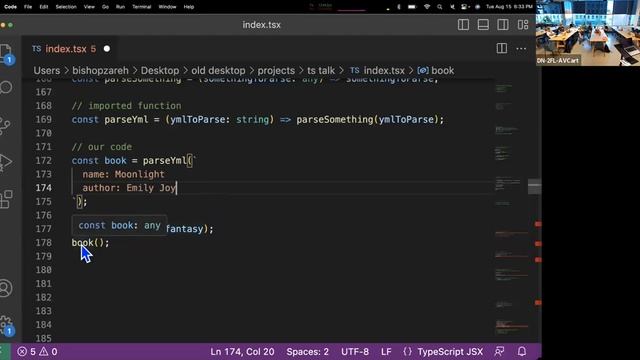This screenshot has height=360, width=640.
Task: Click the Spotlight search icon in menu bar
Action: point(440,7)
